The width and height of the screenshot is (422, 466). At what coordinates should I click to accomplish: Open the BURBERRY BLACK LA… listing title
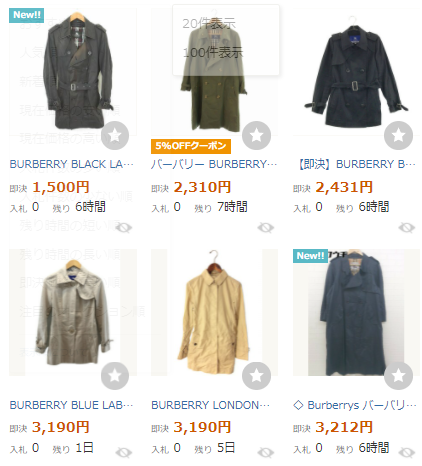point(71,164)
